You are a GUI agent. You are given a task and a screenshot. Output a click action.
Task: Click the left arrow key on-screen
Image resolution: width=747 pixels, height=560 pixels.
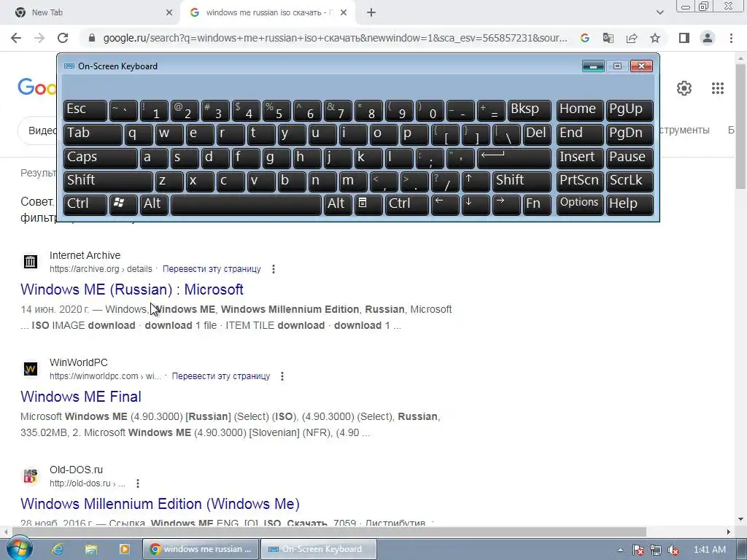[x=445, y=205]
